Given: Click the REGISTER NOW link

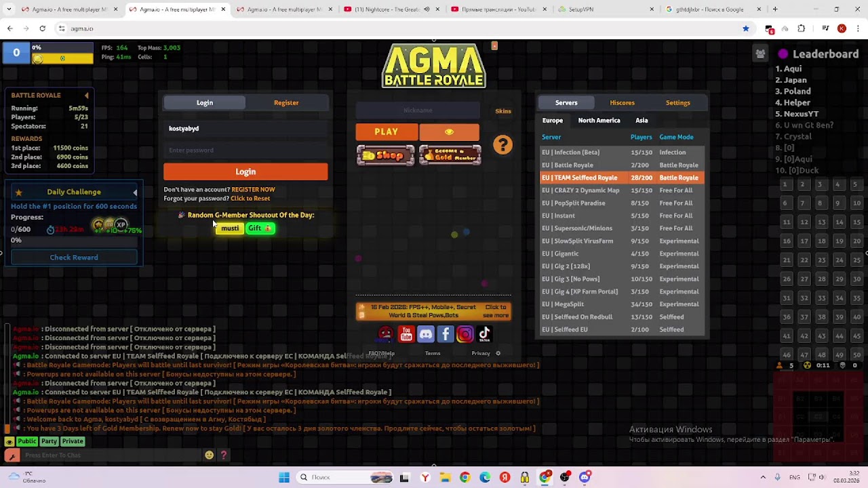Looking at the screenshot, I should point(253,190).
